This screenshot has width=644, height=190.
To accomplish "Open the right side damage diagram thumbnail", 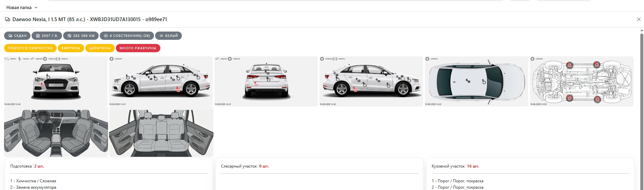I will (371, 81).
